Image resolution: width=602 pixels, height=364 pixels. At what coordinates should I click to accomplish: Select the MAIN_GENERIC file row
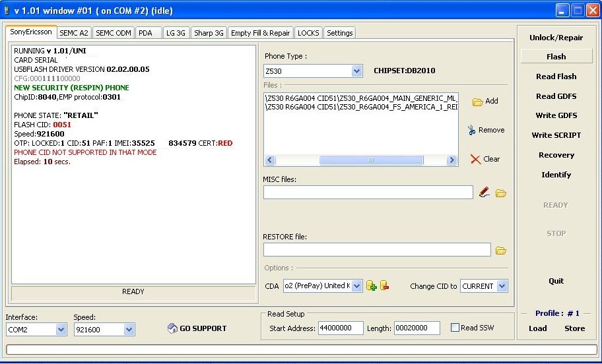point(361,98)
